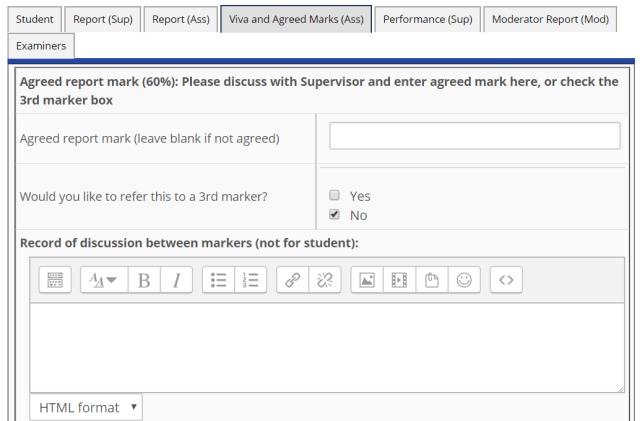This screenshot has width=640, height=421.
Task: Insert media using the video icon
Action: point(399,281)
